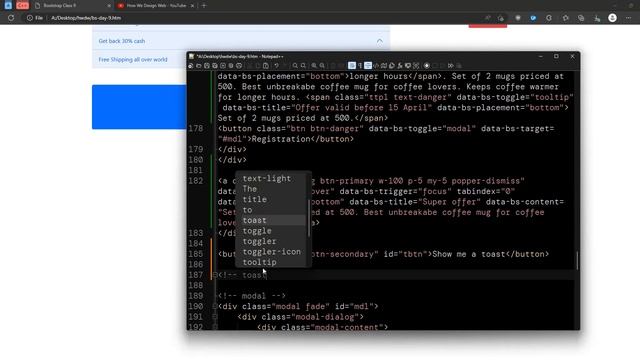
Task: Start macro recording in Notepad++ toolbar
Action: 427,66
